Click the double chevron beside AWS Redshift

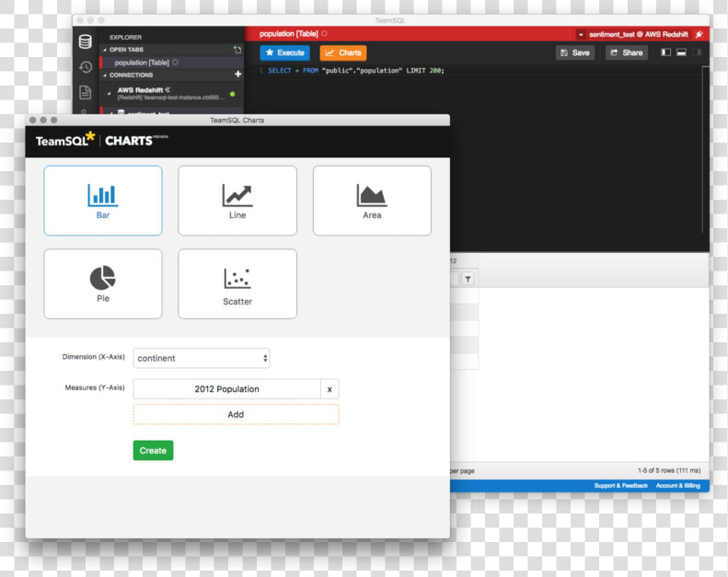(x=168, y=89)
